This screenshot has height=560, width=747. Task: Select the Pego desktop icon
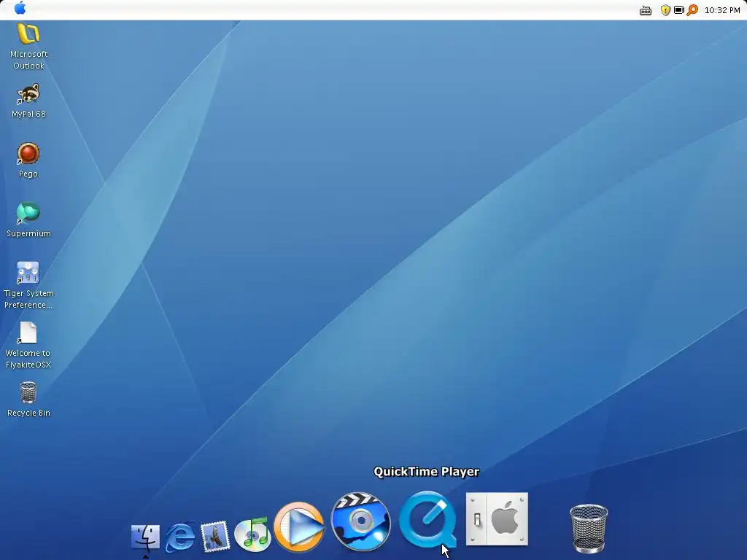(28, 160)
